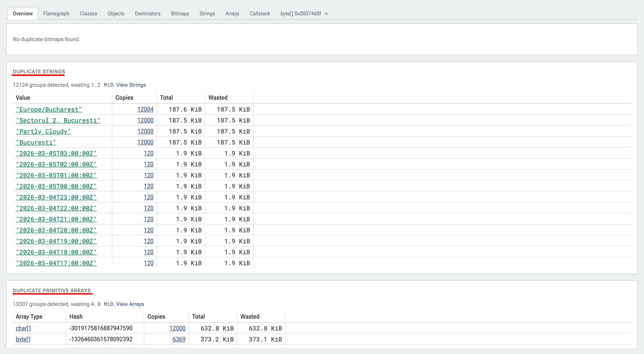Open string "2026-03-05T00:00:00Z"
This screenshot has width=644, height=354.
(x=56, y=186)
